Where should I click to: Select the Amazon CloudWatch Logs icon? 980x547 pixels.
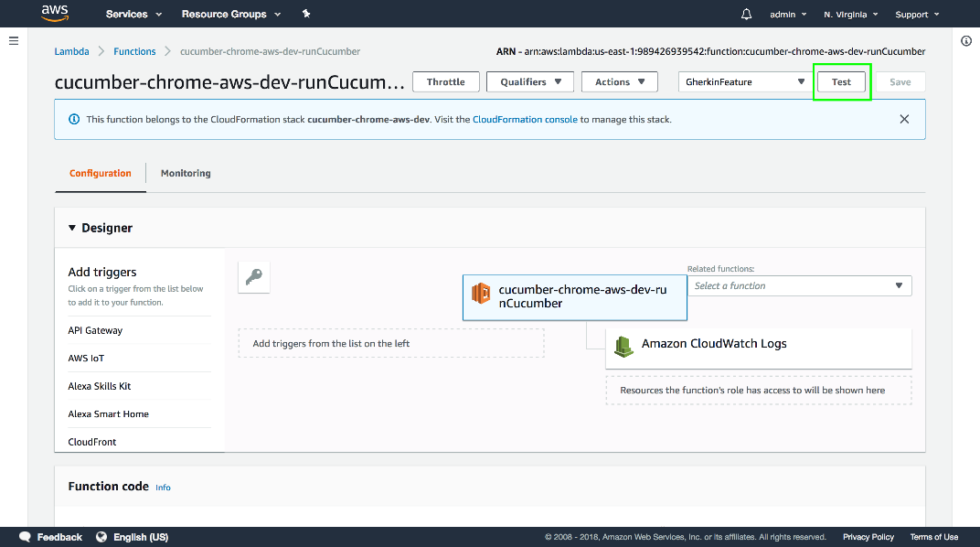coord(623,346)
